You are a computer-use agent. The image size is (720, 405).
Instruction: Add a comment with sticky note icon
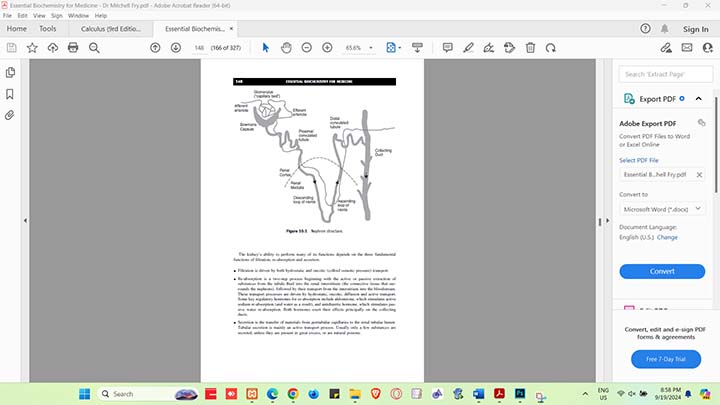tap(447, 48)
